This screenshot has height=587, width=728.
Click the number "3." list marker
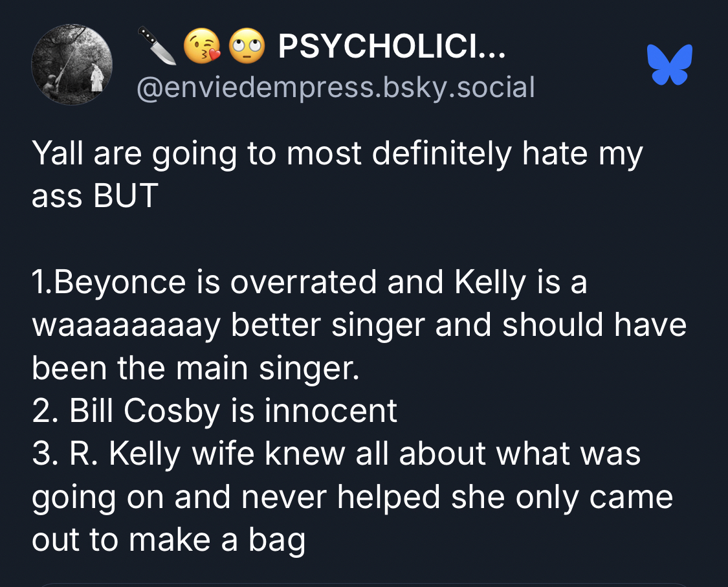pyautogui.click(x=45, y=453)
